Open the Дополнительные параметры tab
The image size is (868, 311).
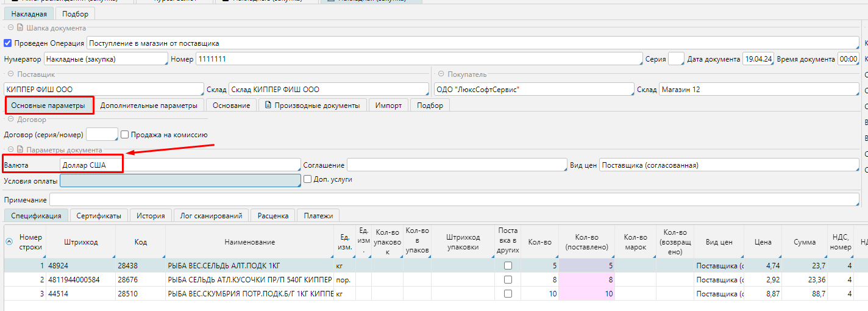pyautogui.click(x=149, y=105)
